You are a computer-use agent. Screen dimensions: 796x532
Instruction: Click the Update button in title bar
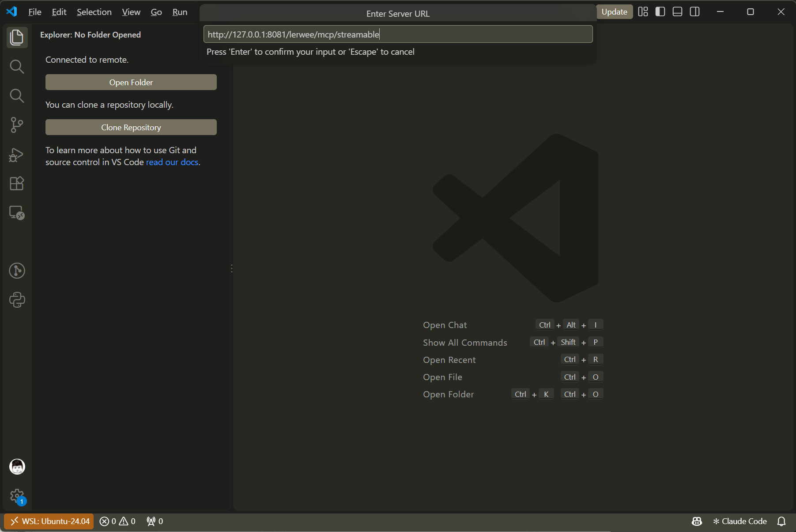pos(614,12)
